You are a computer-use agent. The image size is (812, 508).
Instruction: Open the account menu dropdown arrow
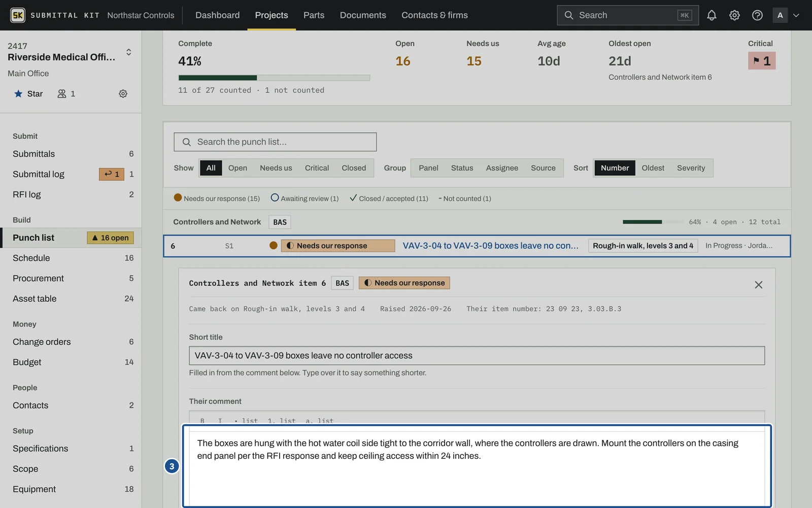pos(796,15)
